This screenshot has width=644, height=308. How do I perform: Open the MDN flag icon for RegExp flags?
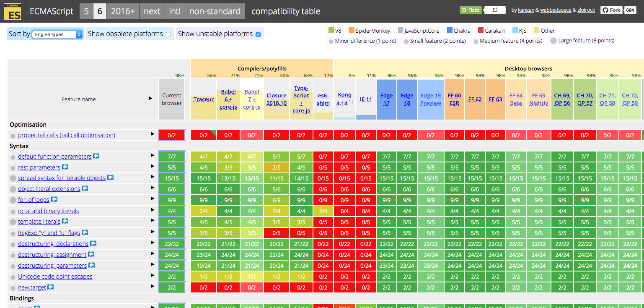[85, 232]
